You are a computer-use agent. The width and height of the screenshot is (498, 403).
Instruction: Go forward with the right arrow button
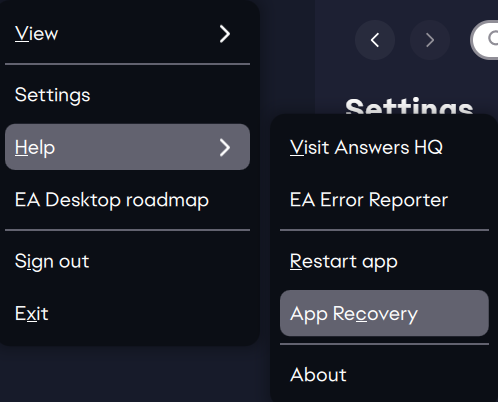(x=430, y=40)
